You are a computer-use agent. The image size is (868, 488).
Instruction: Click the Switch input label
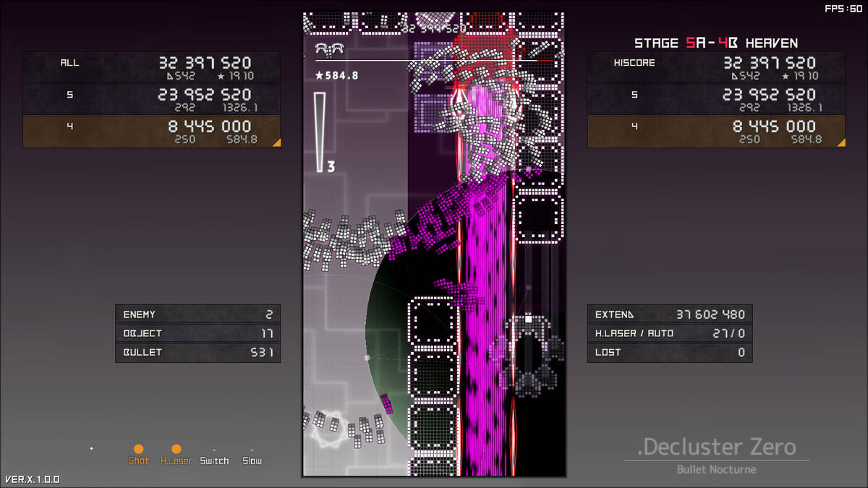pyautogui.click(x=214, y=461)
